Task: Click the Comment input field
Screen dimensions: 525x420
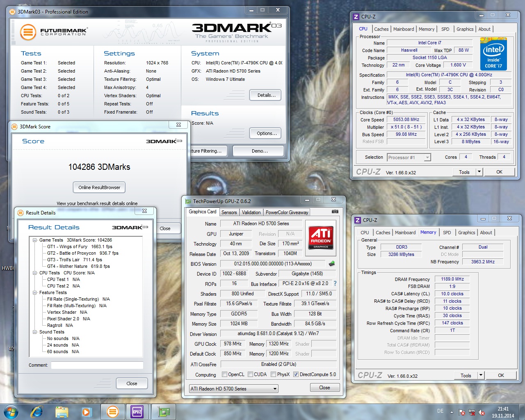Action: coord(97,365)
